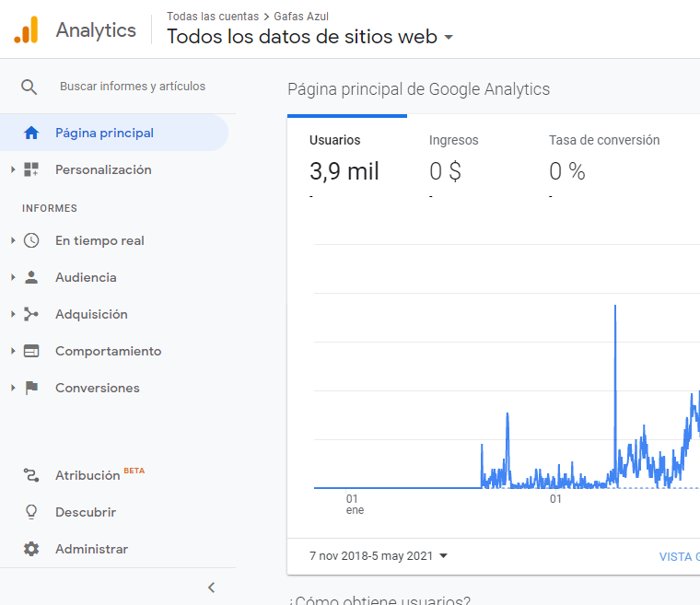This screenshot has height=605, width=700.
Task: Click the flag icon for Conversiones
Action: [x=31, y=388]
